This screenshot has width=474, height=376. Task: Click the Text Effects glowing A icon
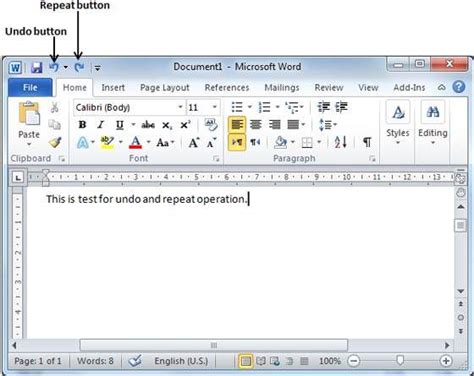point(82,143)
